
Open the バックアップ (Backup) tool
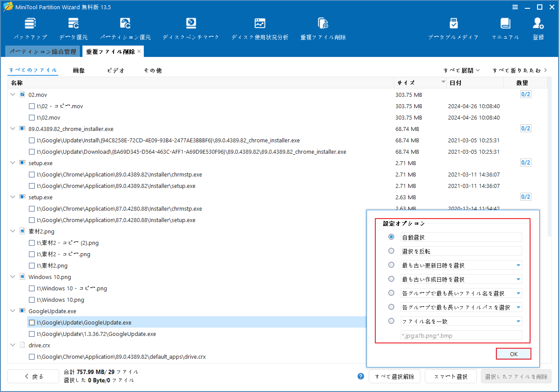(30, 28)
